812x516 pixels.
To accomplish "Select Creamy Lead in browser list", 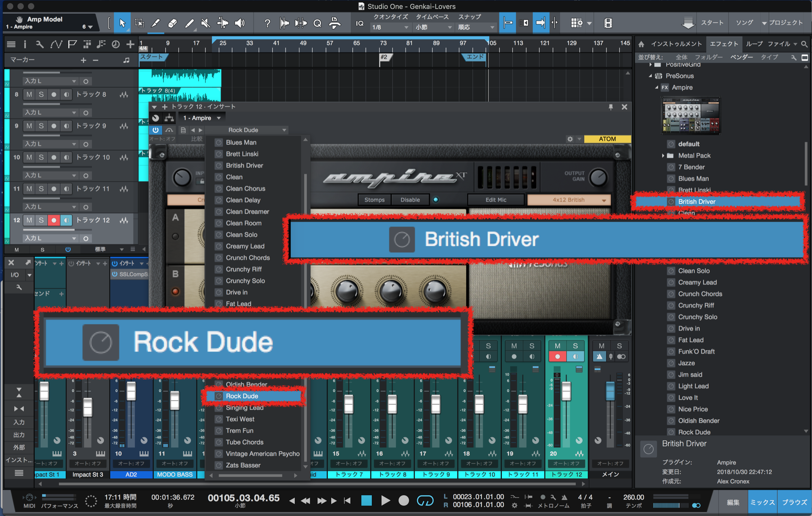I will coord(697,283).
